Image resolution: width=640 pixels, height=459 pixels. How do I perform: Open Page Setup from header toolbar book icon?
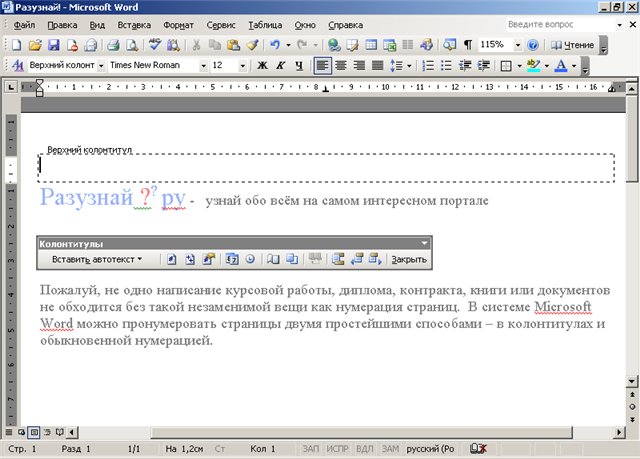(x=273, y=259)
